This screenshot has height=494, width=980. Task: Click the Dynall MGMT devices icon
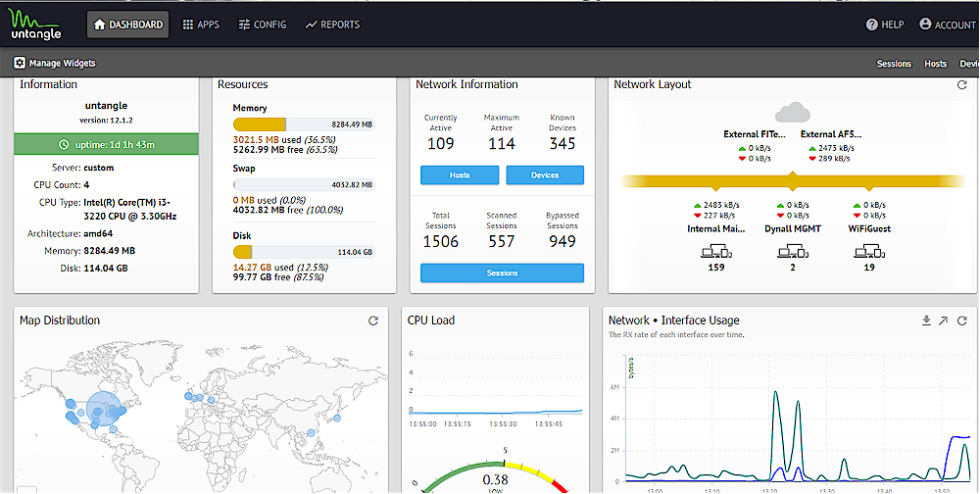pyautogui.click(x=793, y=252)
